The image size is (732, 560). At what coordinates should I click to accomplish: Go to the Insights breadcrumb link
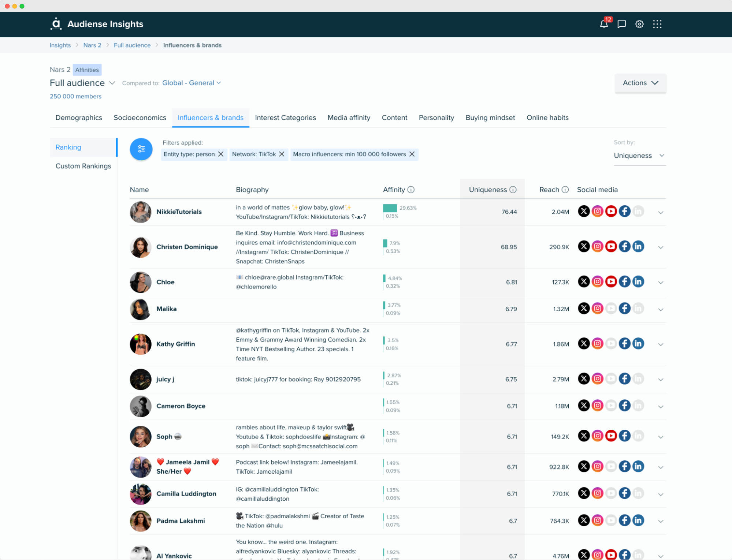60,45
